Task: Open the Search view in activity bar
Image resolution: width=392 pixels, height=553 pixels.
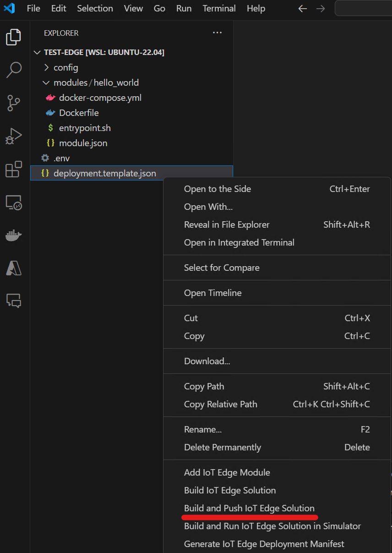Action: pos(14,70)
